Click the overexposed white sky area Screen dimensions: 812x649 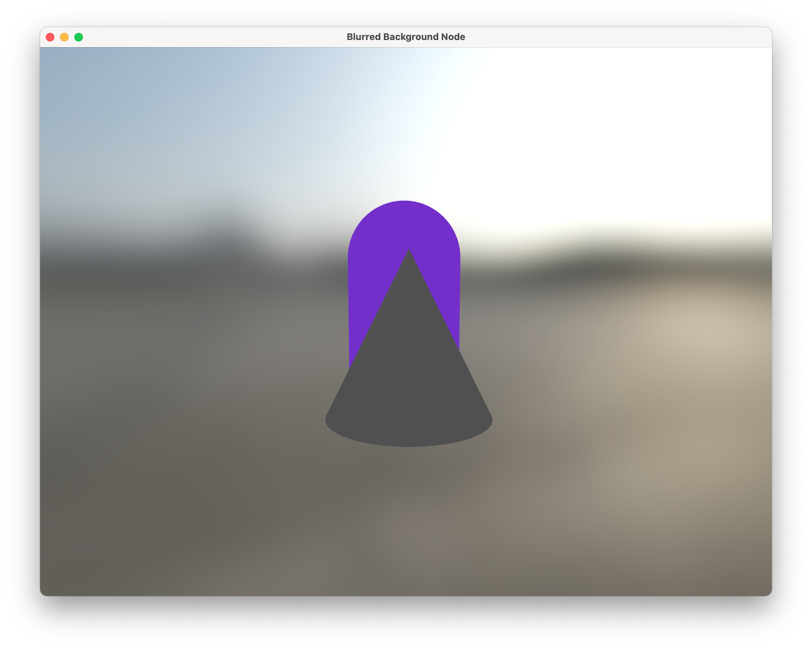click(x=603, y=132)
